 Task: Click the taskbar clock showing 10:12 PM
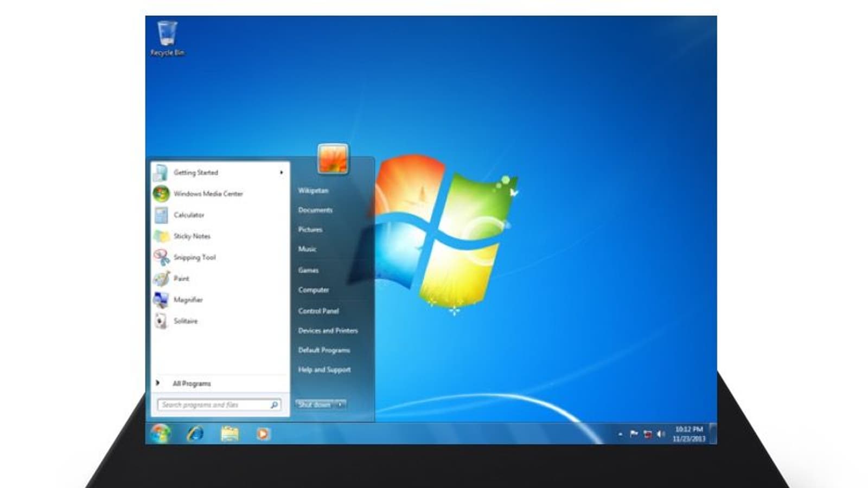689,434
